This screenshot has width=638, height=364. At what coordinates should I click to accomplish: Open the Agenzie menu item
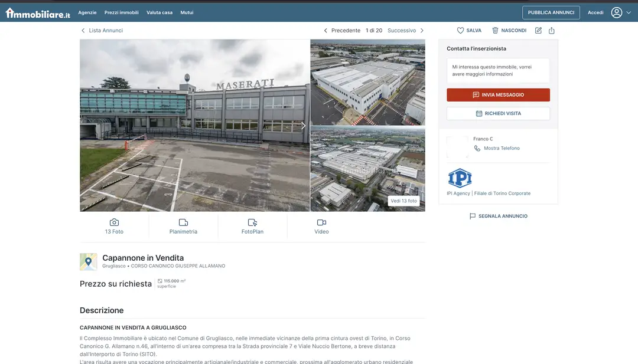pos(87,12)
